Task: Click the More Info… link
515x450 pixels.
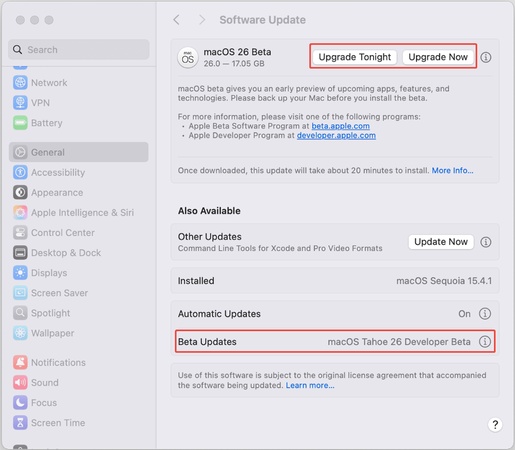Action: click(x=452, y=170)
